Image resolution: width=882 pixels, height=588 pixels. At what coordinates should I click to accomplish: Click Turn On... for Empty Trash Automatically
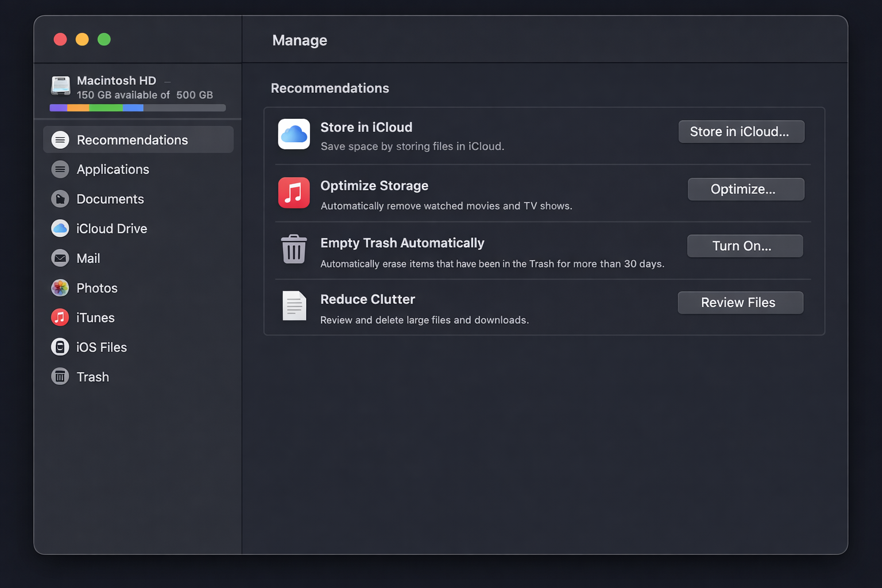click(x=745, y=246)
